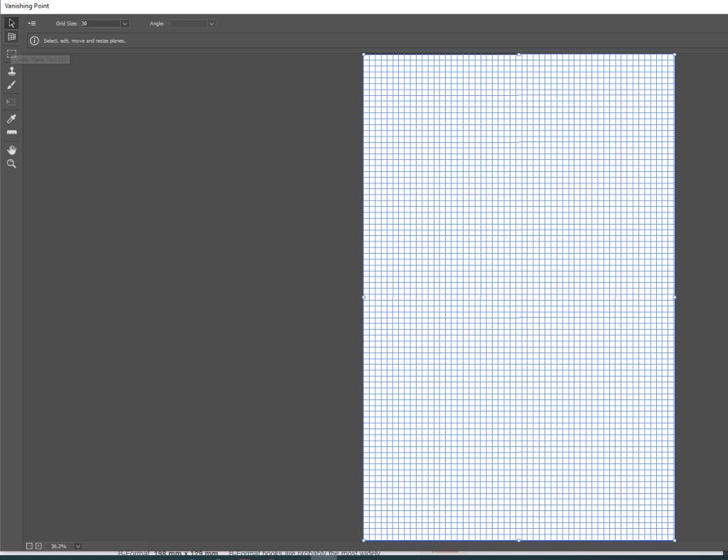
Task: Open the Grid Size dropdown arrow
Action: 125,23
